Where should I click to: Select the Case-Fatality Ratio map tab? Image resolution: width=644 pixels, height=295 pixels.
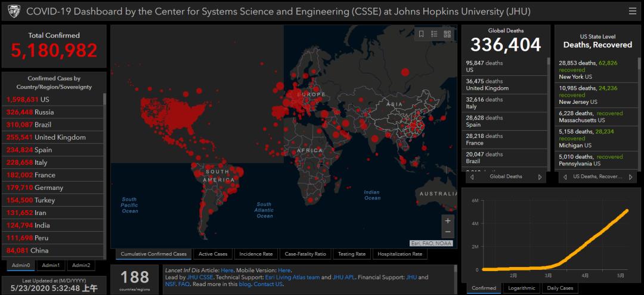pyautogui.click(x=305, y=254)
